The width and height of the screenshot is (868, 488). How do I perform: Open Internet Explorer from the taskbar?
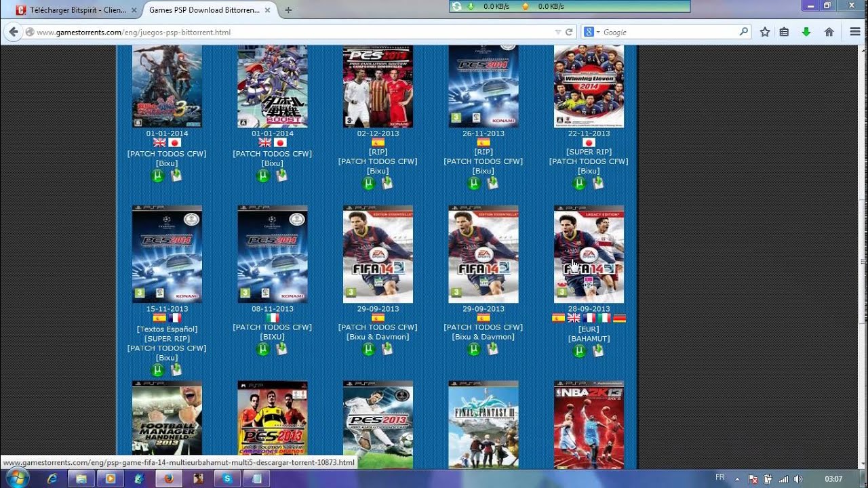tap(52, 479)
